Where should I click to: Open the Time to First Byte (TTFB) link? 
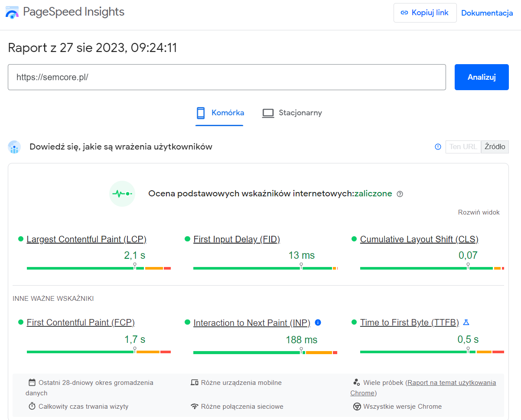click(x=410, y=322)
